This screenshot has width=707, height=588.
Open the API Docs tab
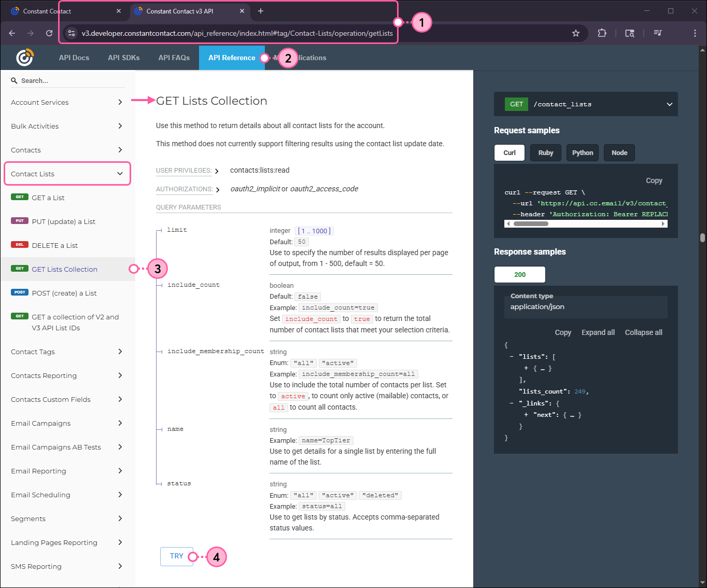tap(74, 58)
